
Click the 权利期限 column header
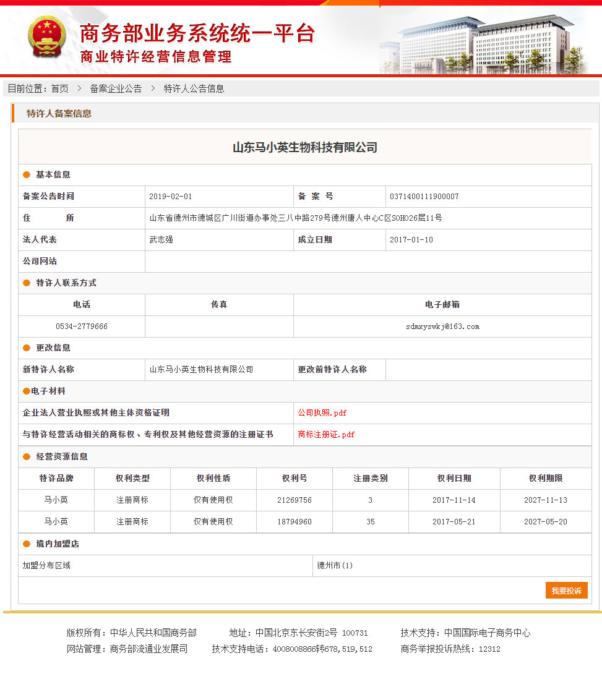545,478
